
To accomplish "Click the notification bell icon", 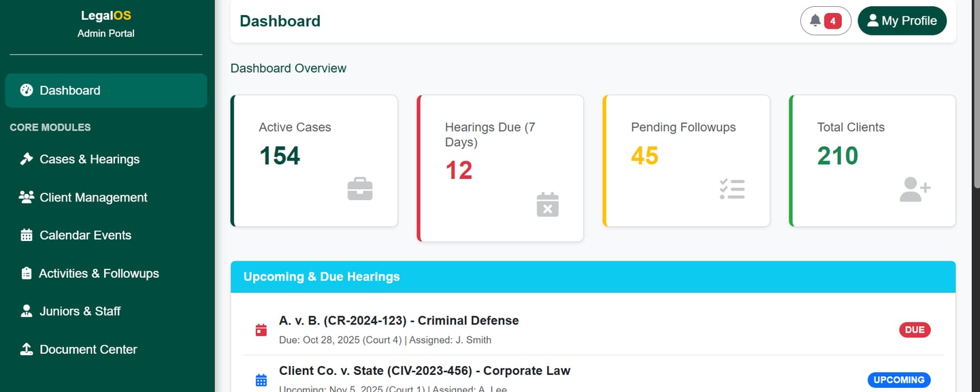I will click(x=815, y=21).
